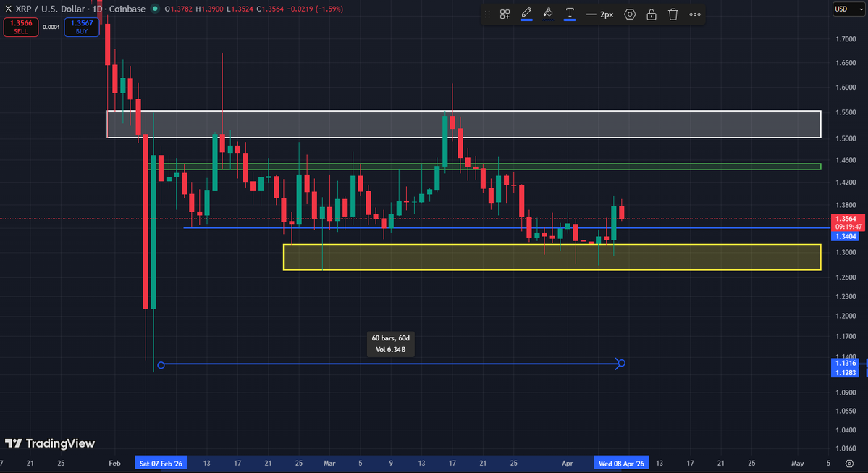Grab the floating toolbar drag handle

[488, 14]
